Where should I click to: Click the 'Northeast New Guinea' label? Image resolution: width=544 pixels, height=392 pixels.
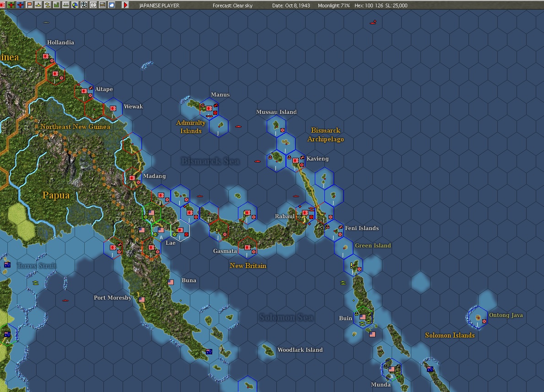tap(75, 127)
